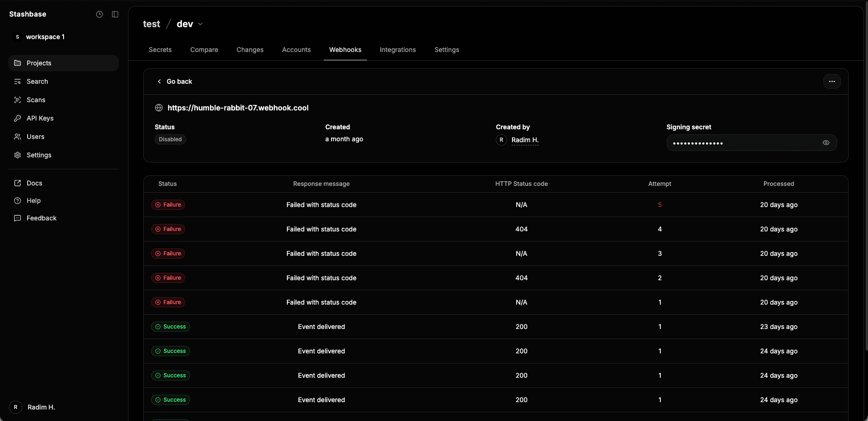This screenshot has width=868, height=421.
Task: Click the globe icon beside webhook URL
Action: coord(159,108)
